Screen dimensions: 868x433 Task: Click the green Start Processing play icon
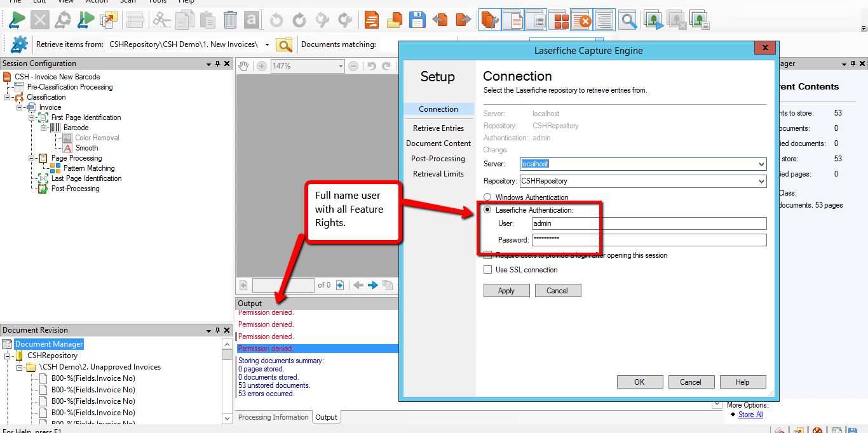click(x=17, y=20)
